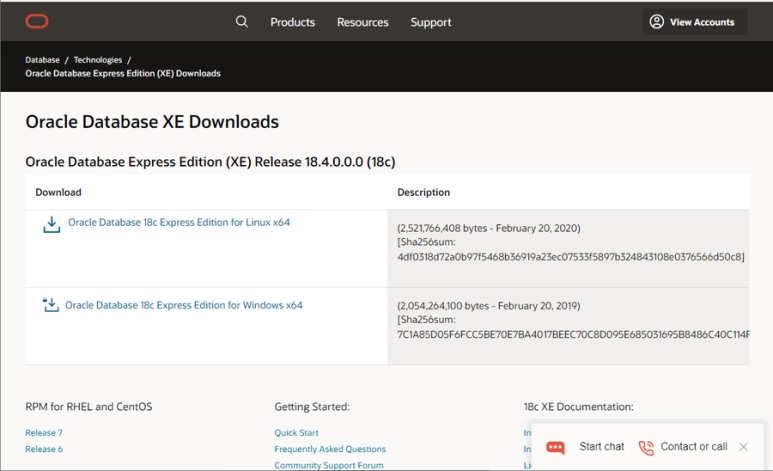Open Community Support Forum link

point(329,465)
